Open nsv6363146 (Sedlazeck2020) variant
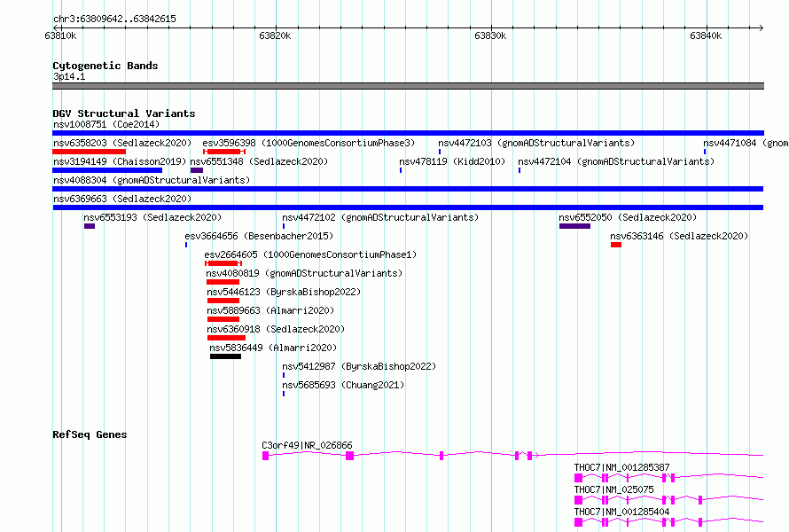The height and width of the screenshot is (532, 789). tap(679, 236)
